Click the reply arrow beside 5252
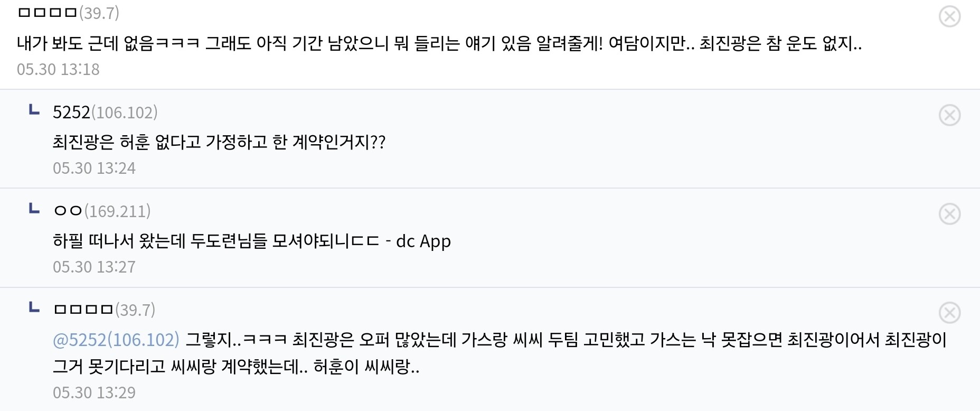This screenshot has width=980, height=411. (34, 110)
